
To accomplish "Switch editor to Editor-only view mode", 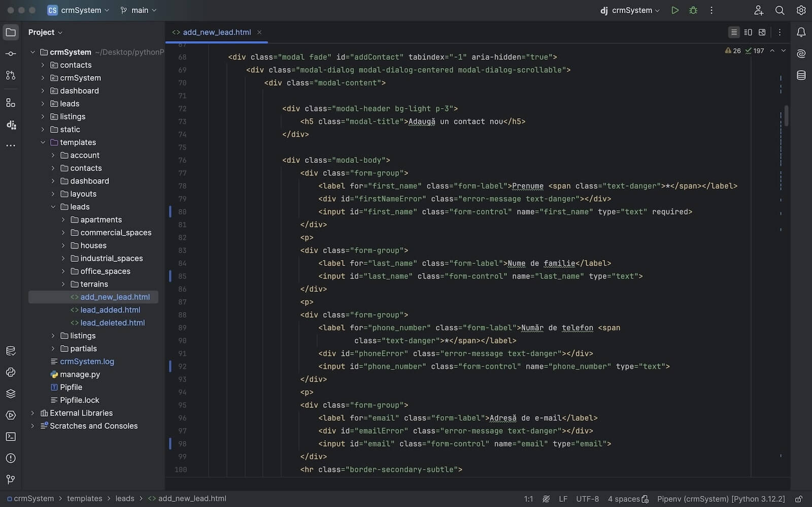I will pyautogui.click(x=734, y=32).
